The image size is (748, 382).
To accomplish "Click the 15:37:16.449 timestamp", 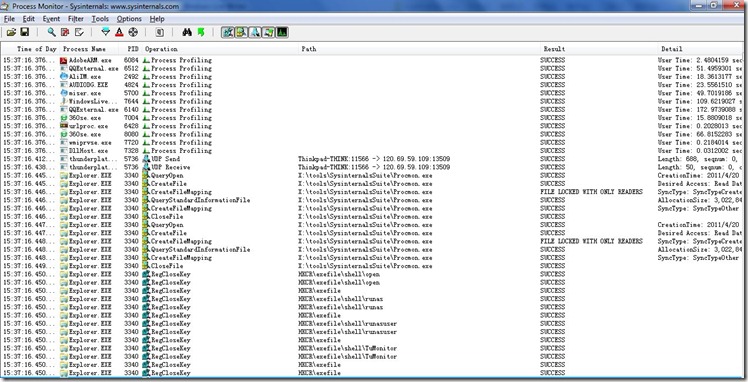I will pyautogui.click(x=29, y=266).
